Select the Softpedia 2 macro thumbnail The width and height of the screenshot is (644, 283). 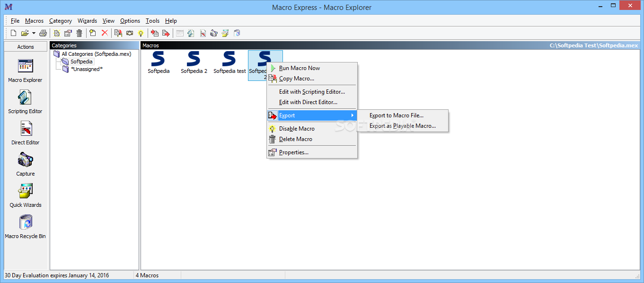(194, 62)
